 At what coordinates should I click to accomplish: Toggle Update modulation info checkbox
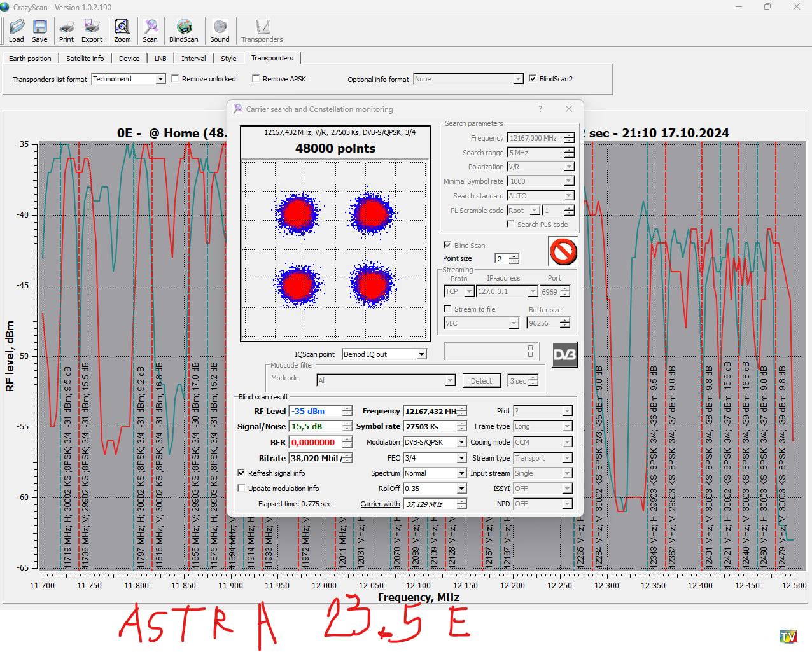tap(241, 489)
